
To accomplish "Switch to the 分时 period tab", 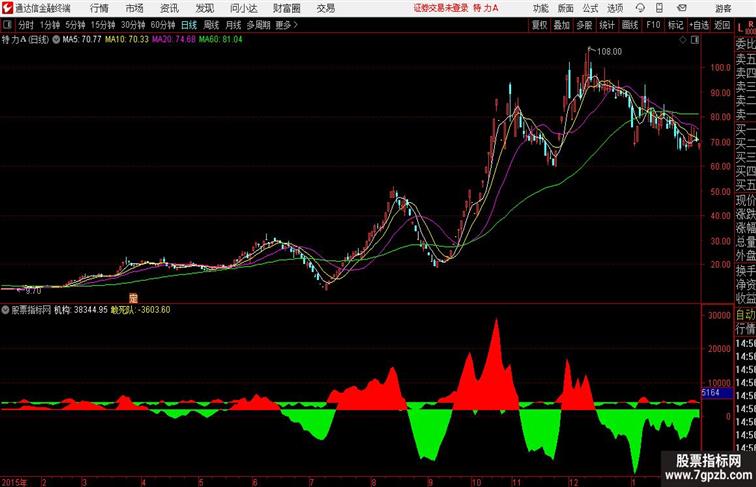I will point(26,25).
